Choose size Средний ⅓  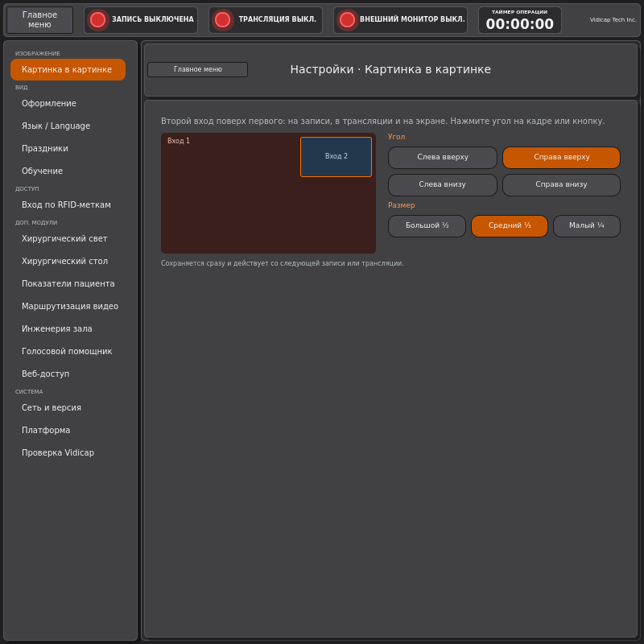point(510,226)
